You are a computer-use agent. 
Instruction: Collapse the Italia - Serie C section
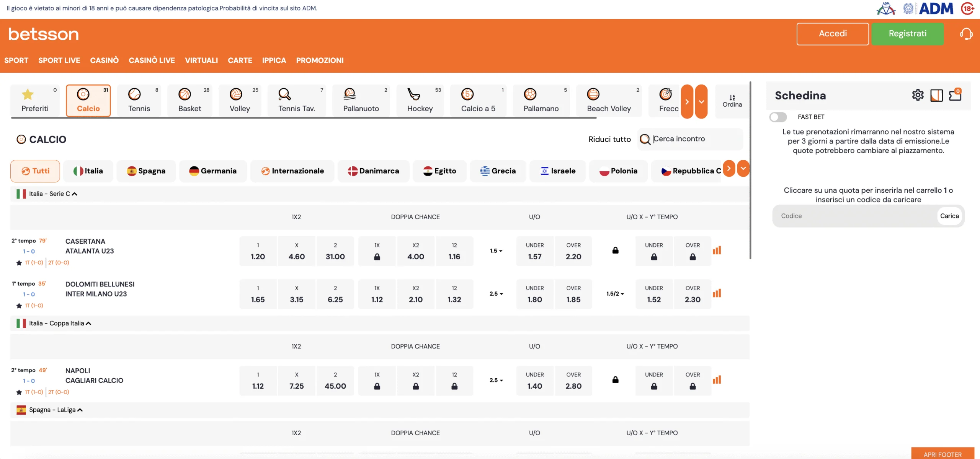[x=74, y=194]
